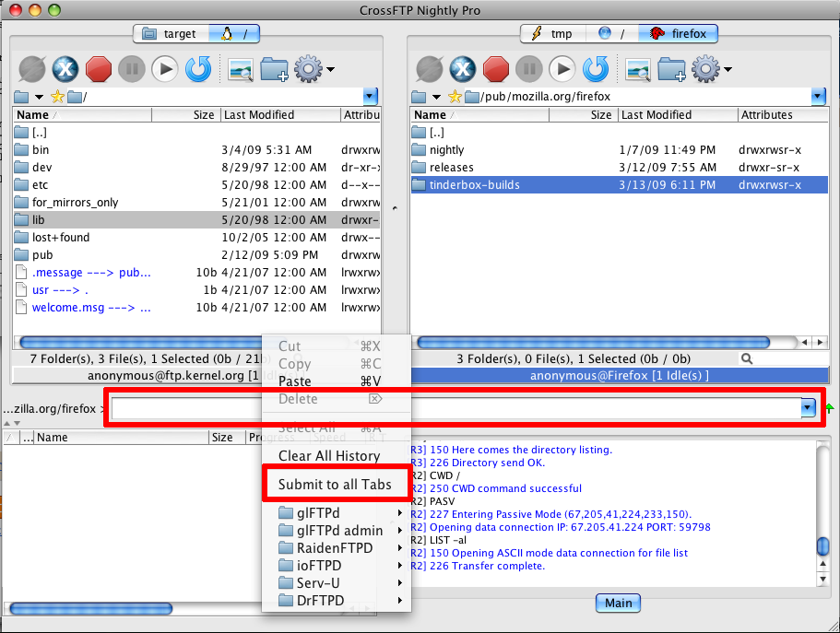The image size is (840, 633).
Task: Select the 'pub' folder in the kernel.org pane
Action: 196,255
